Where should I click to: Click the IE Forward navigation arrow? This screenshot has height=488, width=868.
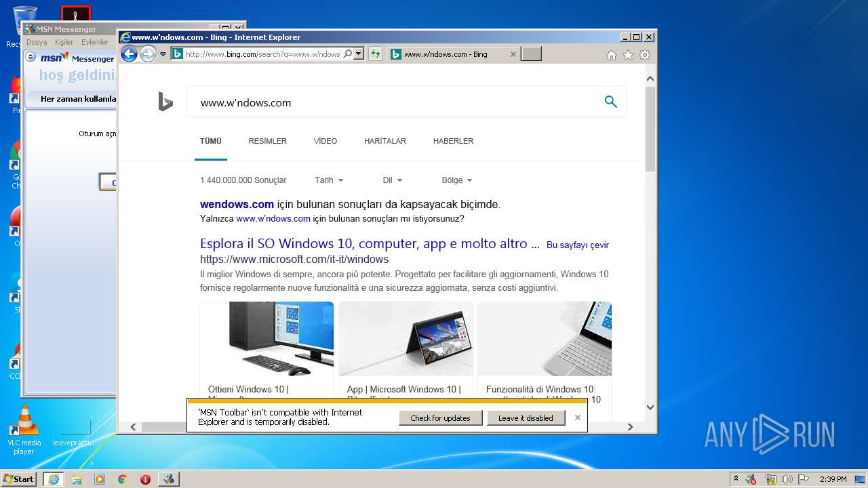[148, 54]
